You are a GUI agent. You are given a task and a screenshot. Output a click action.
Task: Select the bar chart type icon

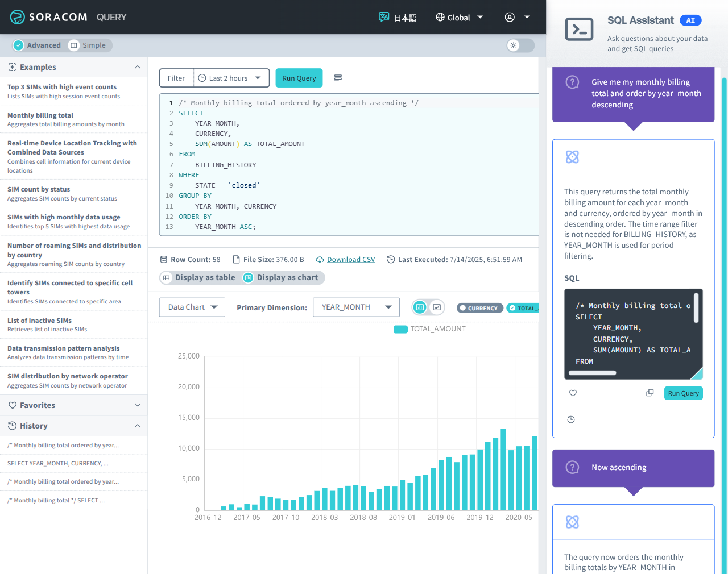[x=420, y=307]
